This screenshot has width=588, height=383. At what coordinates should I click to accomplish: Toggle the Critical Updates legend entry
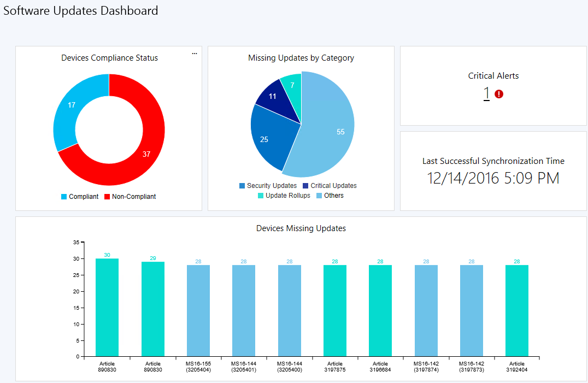point(330,186)
